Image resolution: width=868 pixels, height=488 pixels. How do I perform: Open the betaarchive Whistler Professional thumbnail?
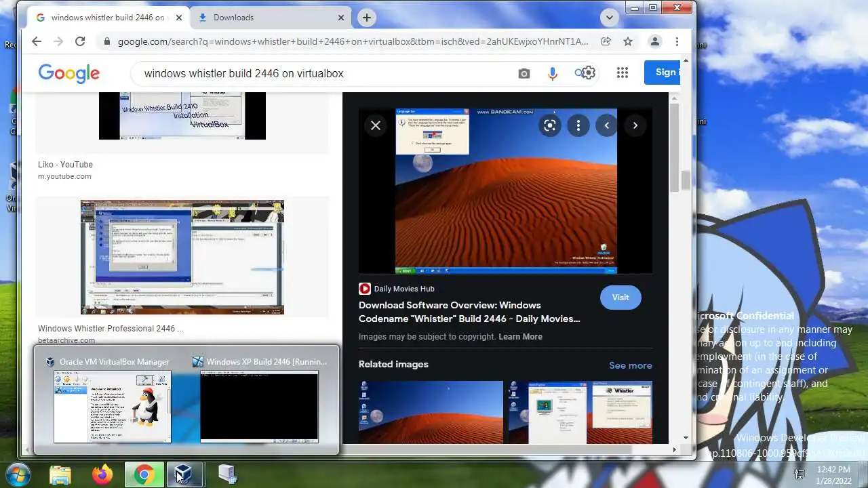pyautogui.click(x=182, y=258)
